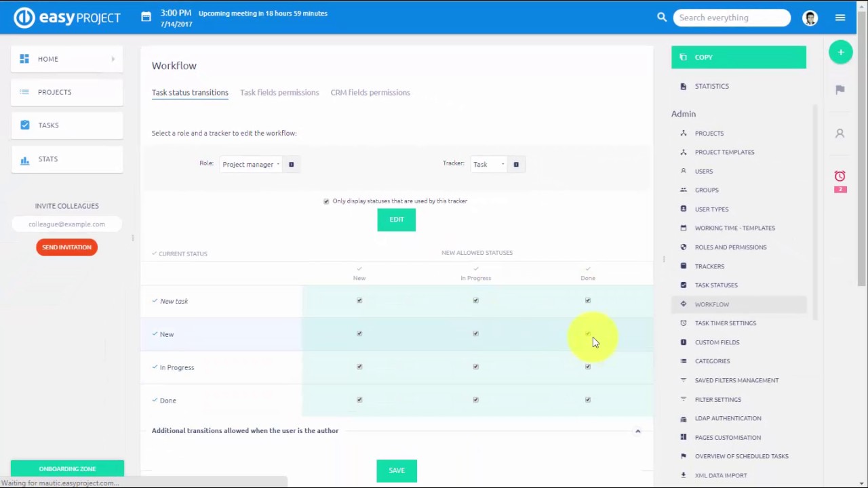Click the Task Timer Settings clock icon
Viewport: 868px width, 488px height.
tap(683, 323)
